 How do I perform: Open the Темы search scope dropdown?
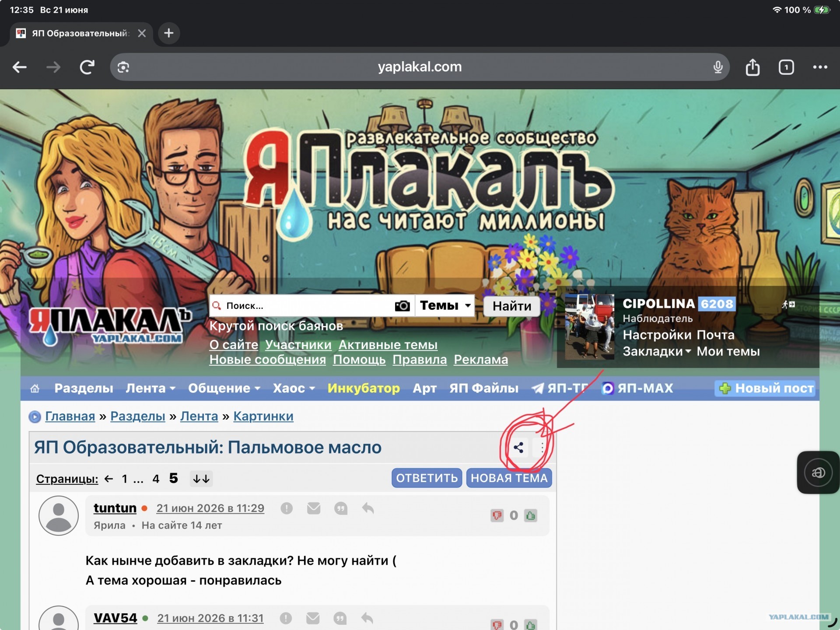445,305
